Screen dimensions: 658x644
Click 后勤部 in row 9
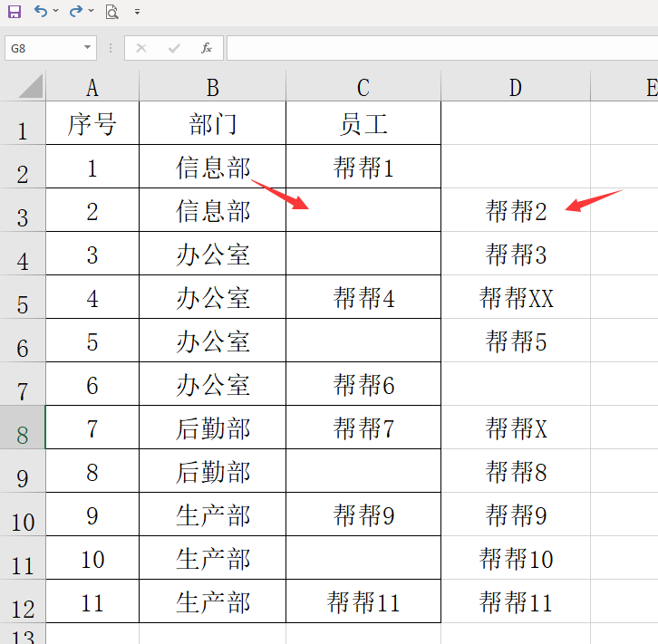point(212,471)
